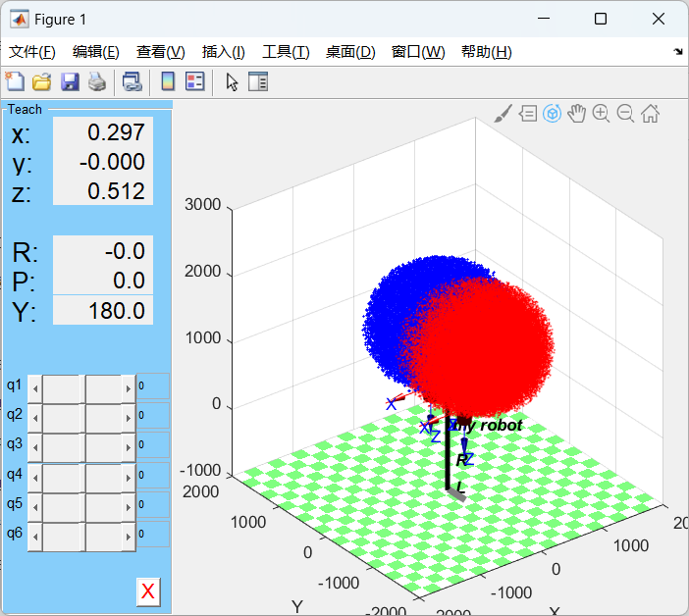Click the q5 value input field

153,504
